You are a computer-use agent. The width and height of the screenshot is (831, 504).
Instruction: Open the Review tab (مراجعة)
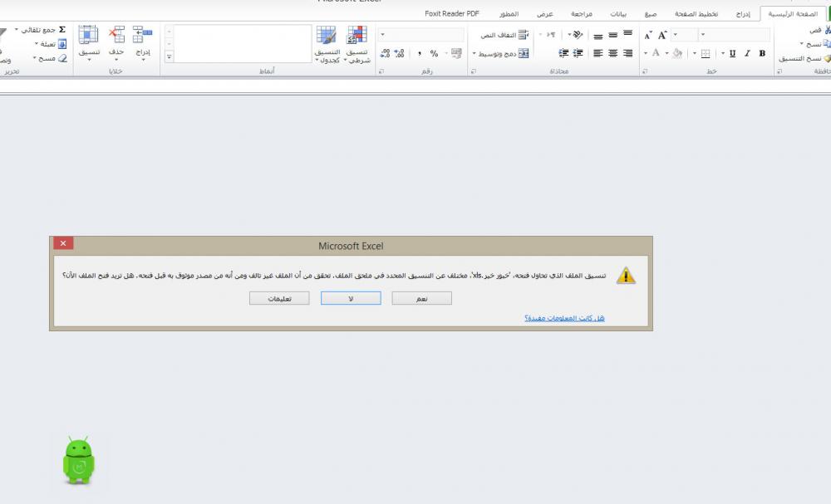pyautogui.click(x=582, y=14)
